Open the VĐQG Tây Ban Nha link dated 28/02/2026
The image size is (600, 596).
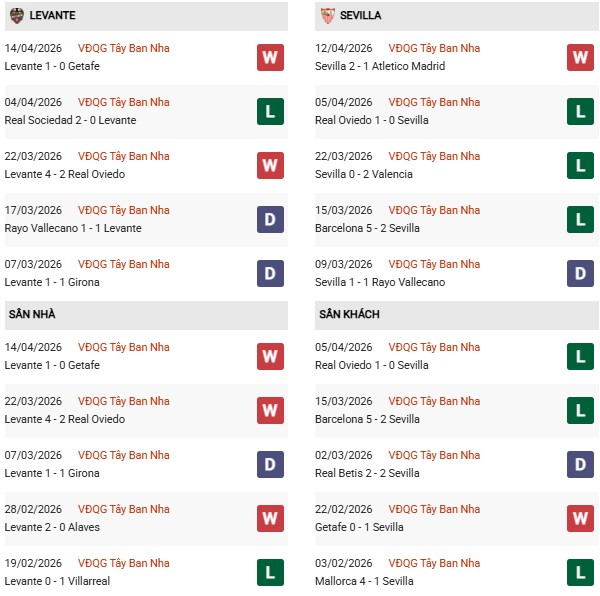123,509
